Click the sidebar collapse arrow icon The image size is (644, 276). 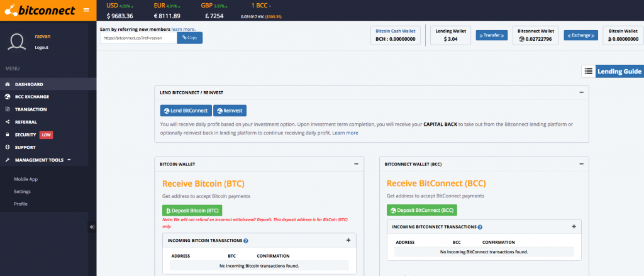[x=92, y=227]
